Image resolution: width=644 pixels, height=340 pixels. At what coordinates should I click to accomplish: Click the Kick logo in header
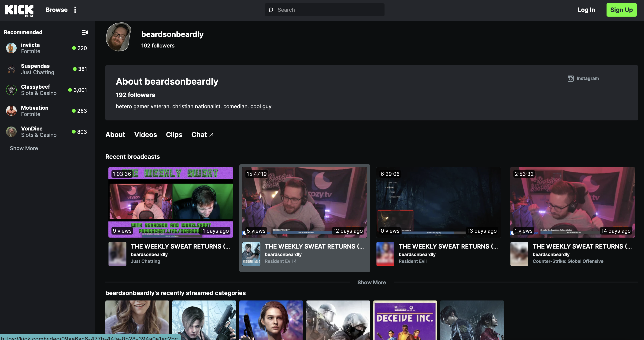pyautogui.click(x=19, y=10)
